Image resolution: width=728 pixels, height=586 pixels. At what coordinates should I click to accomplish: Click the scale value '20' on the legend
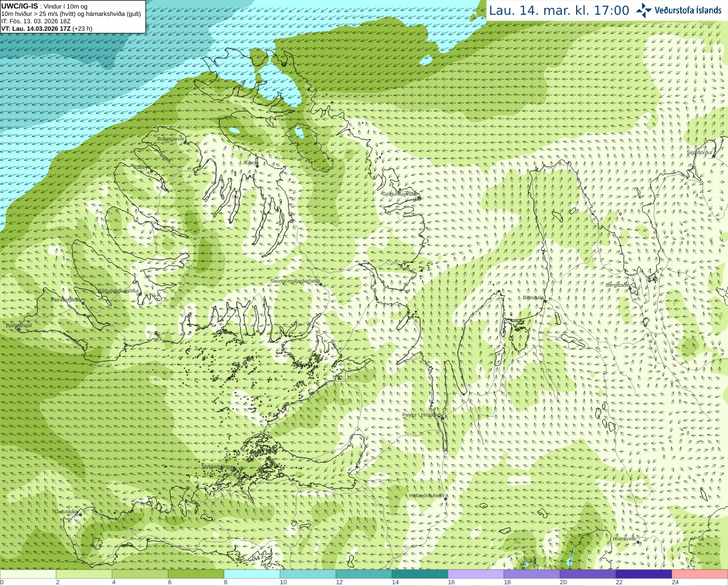[563, 582]
